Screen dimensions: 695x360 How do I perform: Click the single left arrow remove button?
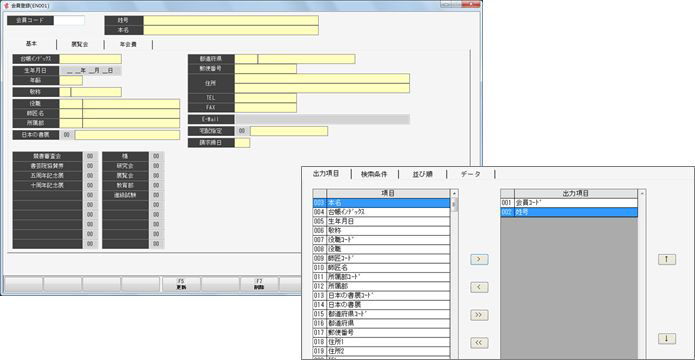(479, 287)
